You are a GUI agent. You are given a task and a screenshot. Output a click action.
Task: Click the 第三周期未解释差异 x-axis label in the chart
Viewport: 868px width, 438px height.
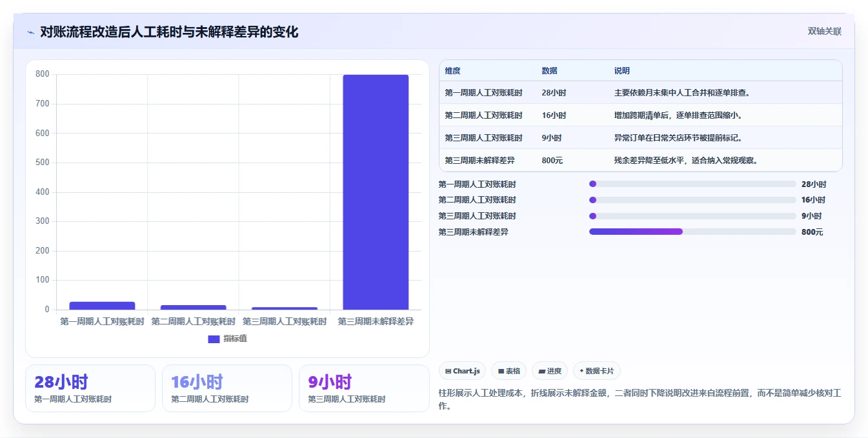point(376,321)
